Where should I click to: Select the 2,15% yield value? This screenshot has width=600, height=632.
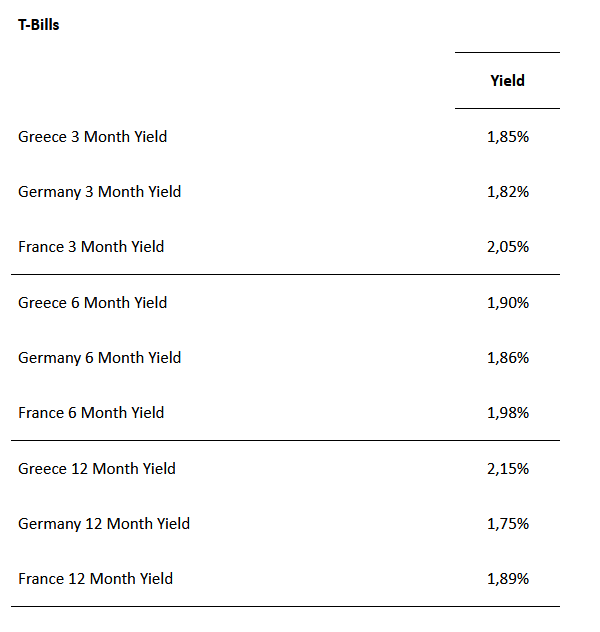507,469
